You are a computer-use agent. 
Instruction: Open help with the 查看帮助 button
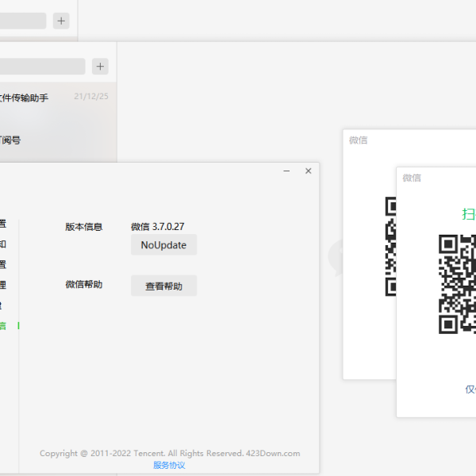(163, 286)
